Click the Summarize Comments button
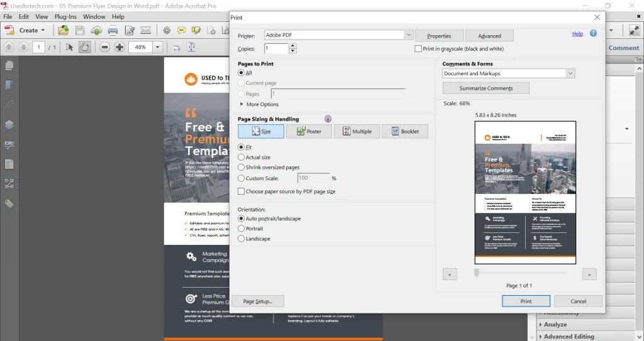The height and width of the screenshot is (341, 644). tap(486, 88)
